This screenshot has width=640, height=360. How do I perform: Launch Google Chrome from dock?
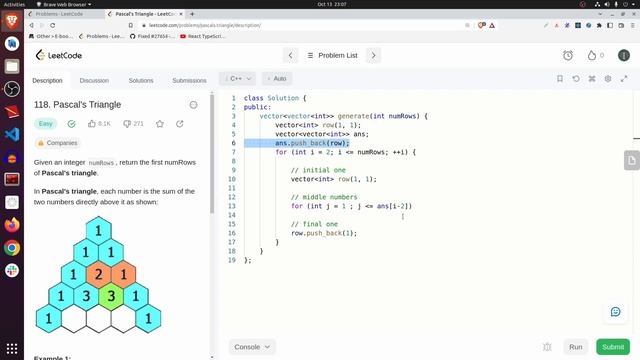point(12,248)
